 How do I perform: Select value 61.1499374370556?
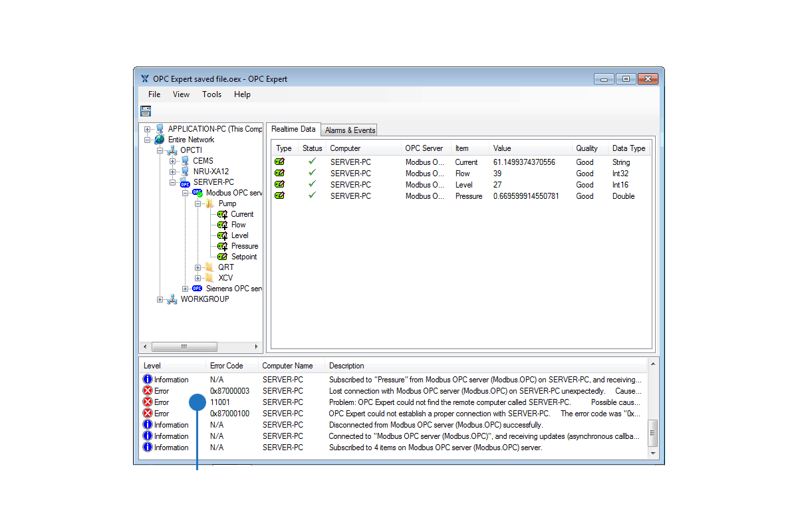524,162
